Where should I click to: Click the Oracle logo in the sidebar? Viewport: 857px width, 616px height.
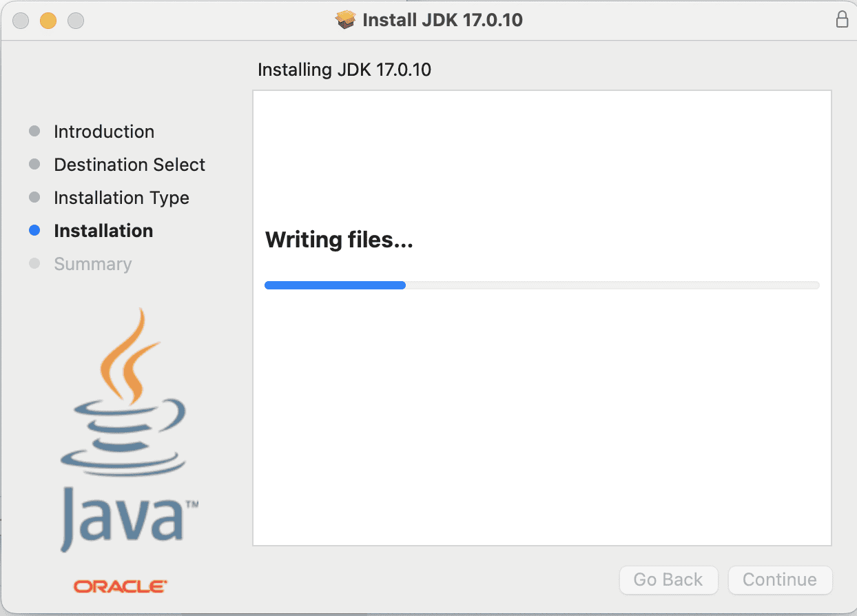click(118, 585)
